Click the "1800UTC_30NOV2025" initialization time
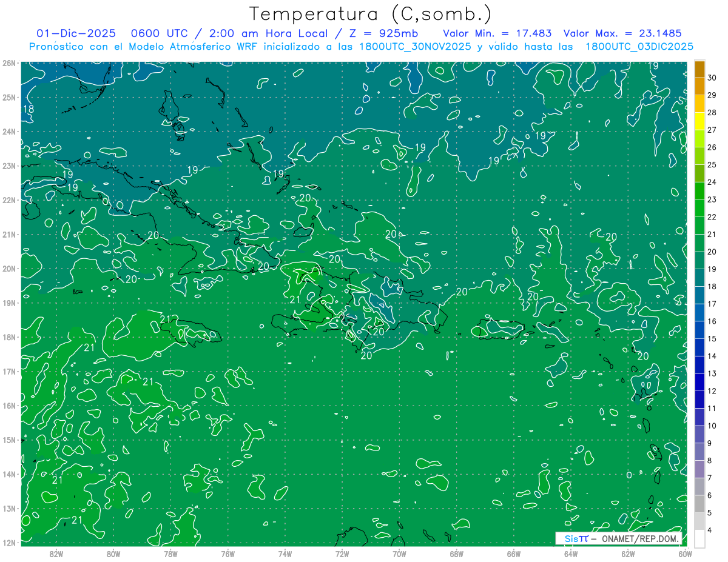The height and width of the screenshot is (562, 728). point(415,47)
